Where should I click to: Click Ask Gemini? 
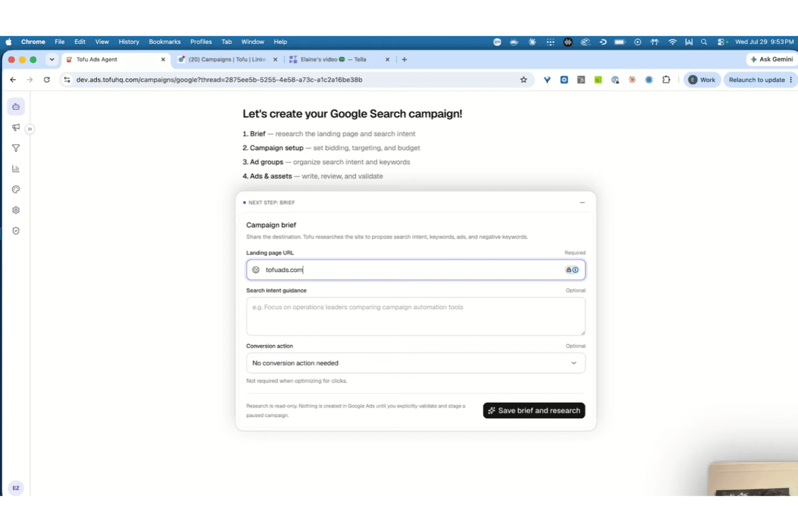[x=772, y=59]
